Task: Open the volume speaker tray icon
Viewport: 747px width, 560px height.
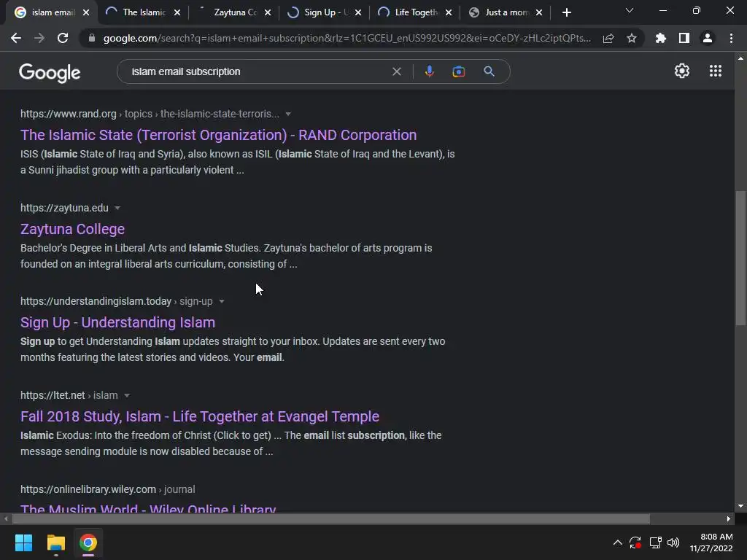Action: tap(673, 542)
